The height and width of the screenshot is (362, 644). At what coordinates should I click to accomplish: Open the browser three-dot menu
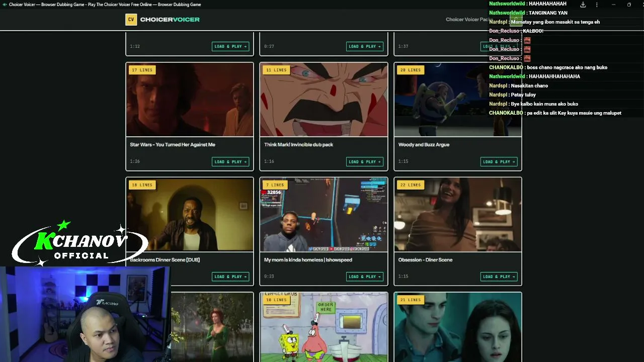(x=597, y=5)
